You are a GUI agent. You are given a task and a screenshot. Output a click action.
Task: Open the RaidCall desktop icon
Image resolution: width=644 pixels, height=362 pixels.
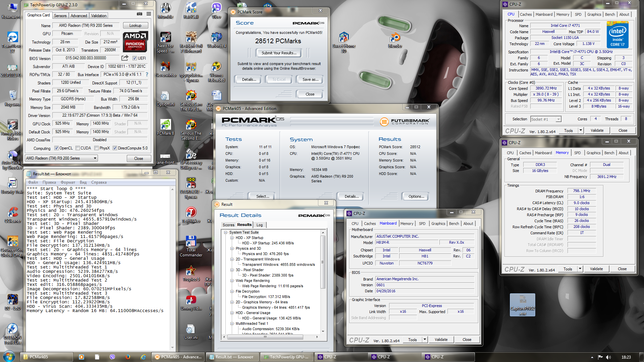point(191,10)
